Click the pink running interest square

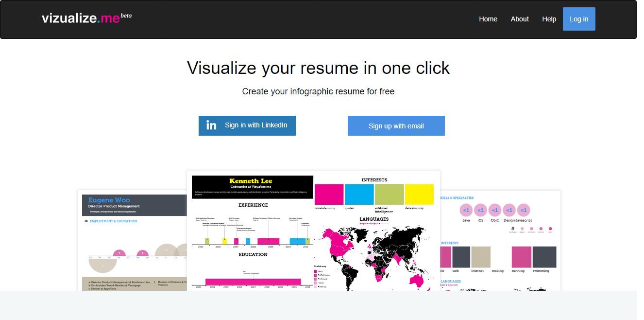(x=522, y=257)
